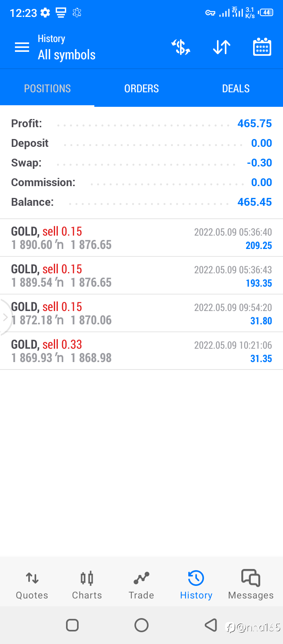Viewport: 283px width, 644px height.
Task: Open the calendar date range icon
Action: 262,47
